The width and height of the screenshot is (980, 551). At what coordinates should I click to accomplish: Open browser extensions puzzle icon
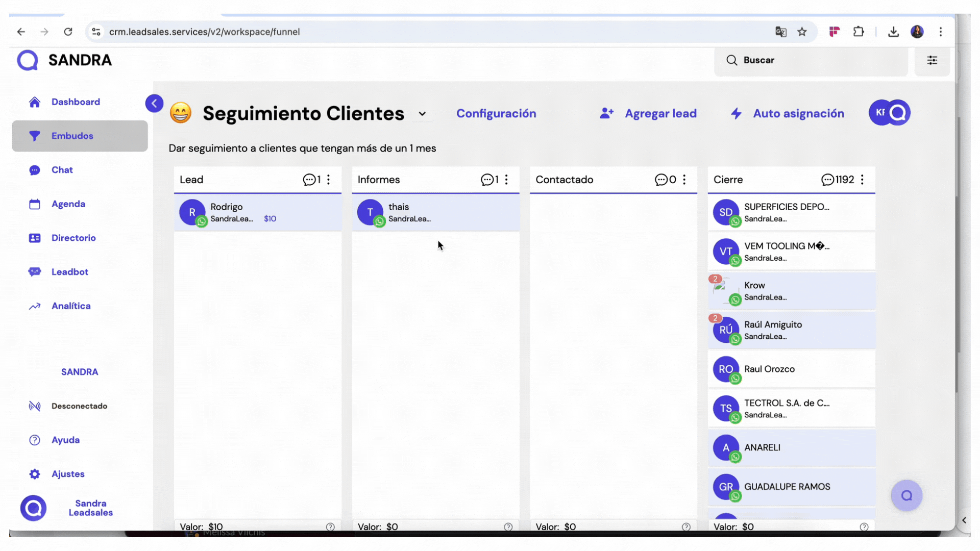pyautogui.click(x=859, y=32)
